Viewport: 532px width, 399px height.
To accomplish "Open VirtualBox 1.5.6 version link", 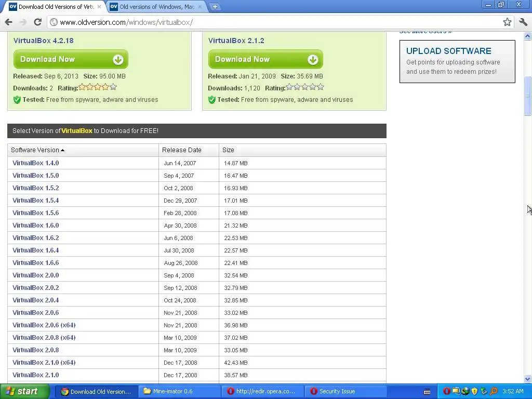I will coord(36,213).
